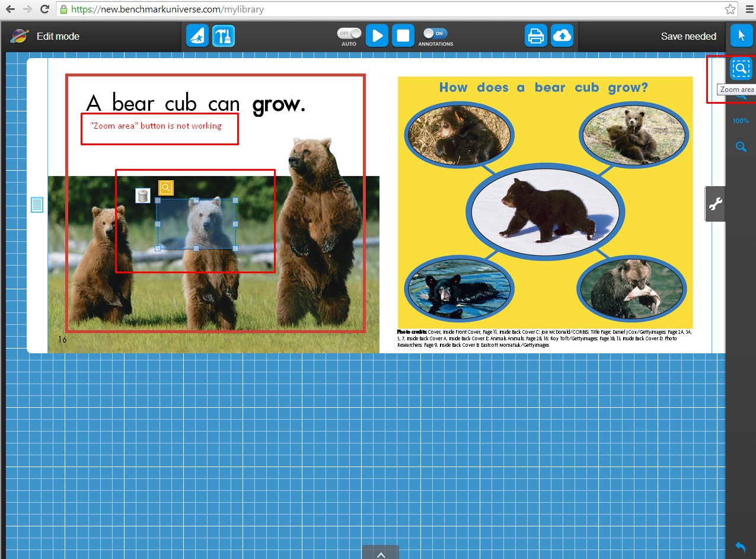Open the wrench settings tab
Image resolution: width=756 pixels, height=559 pixels.
click(716, 204)
